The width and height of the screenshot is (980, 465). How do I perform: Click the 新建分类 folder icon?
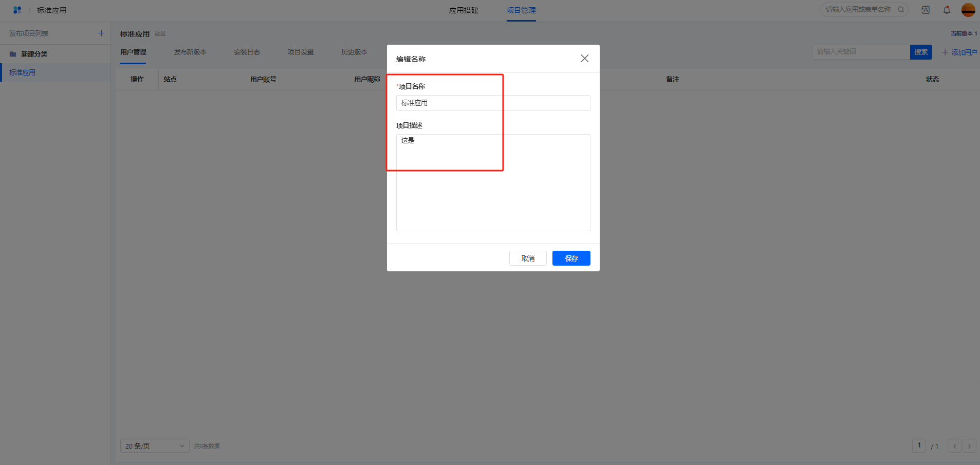point(13,54)
